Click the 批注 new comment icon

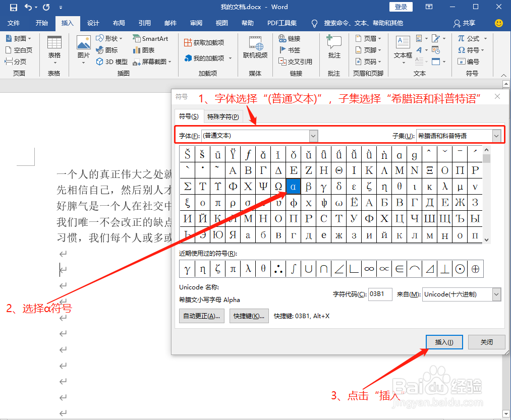(334, 42)
